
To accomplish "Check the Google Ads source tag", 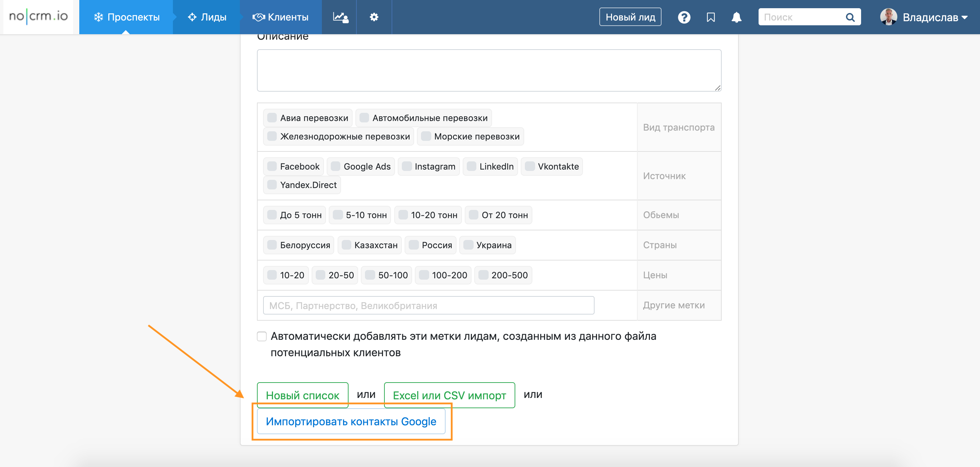I will 336,166.
